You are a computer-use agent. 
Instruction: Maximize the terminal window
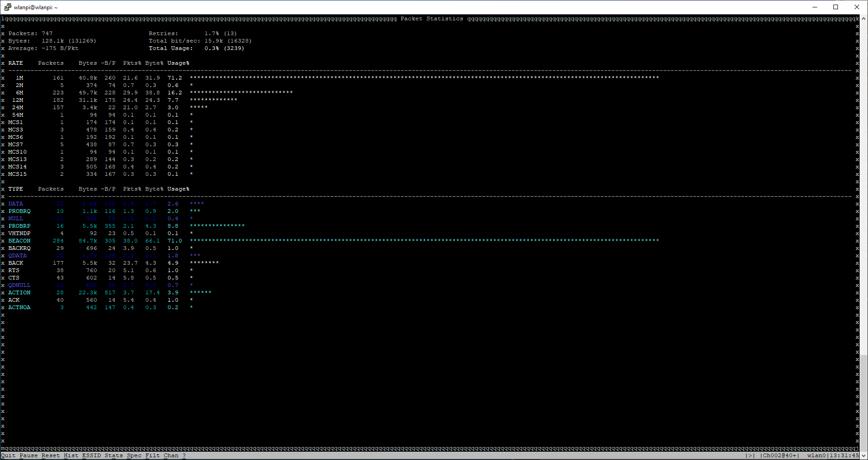836,7
